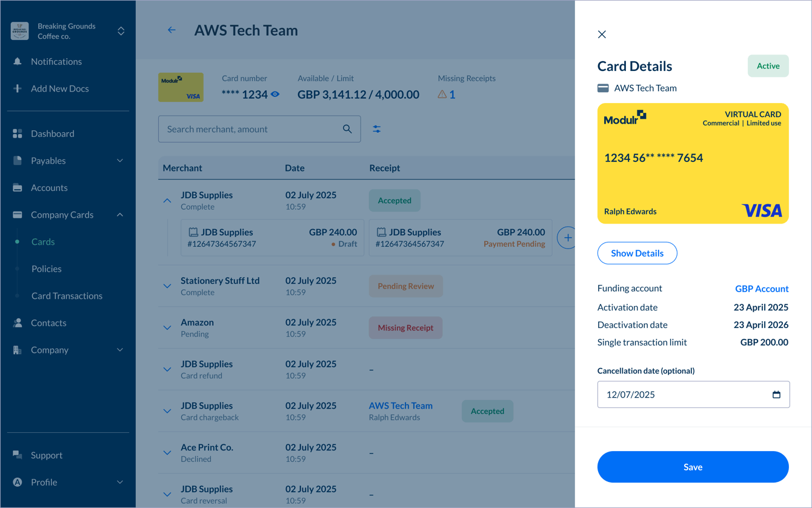Click the Company building icon
Viewport: 812px width, 508px height.
pos(18,350)
